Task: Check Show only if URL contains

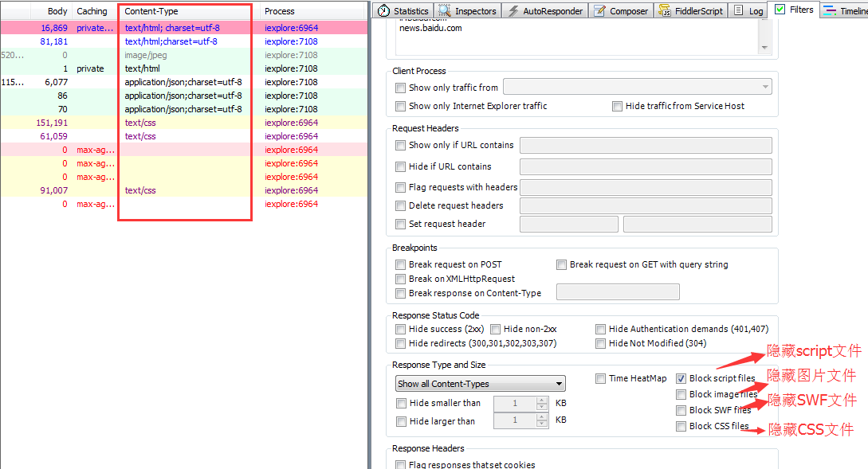Action: (400, 146)
